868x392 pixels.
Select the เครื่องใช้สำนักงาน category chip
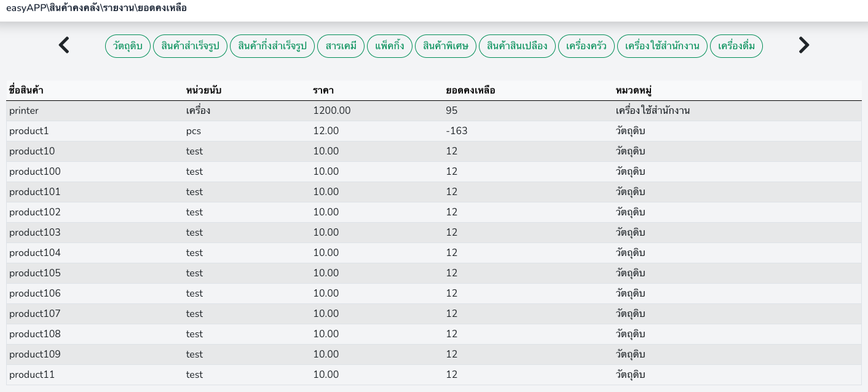coord(662,46)
